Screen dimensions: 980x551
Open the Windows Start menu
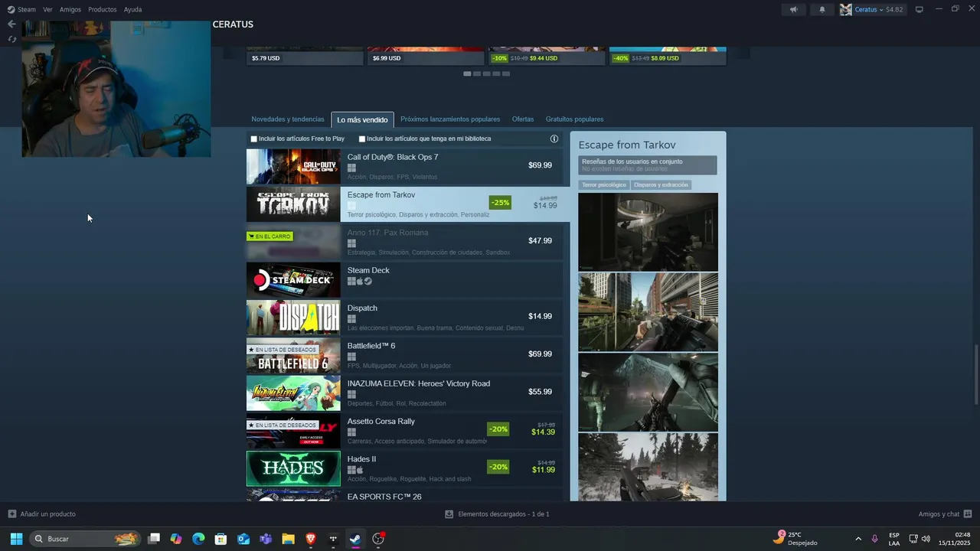coord(16,539)
